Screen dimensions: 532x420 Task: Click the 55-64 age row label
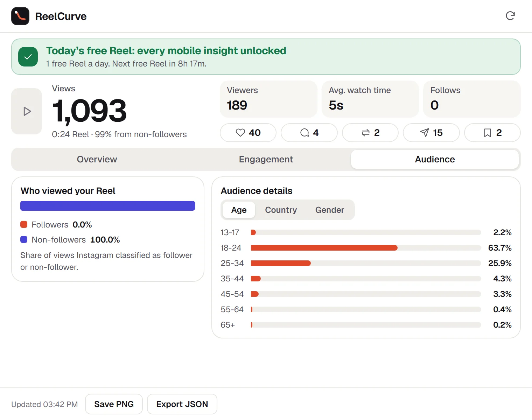[x=232, y=309]
